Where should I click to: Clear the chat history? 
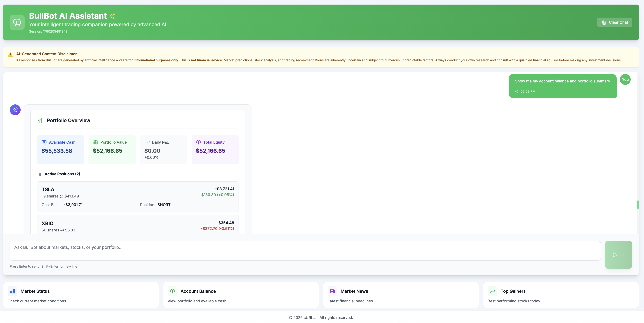click(614, 22)
